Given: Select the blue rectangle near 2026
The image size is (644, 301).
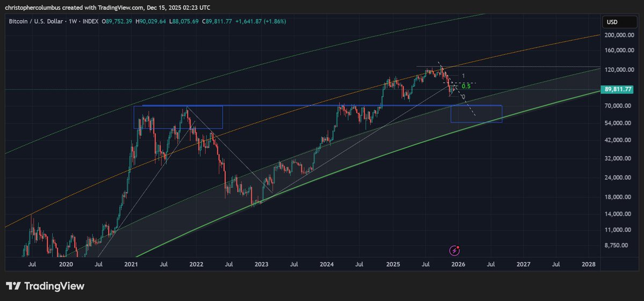Looking at the screenshot, I should (476, 114).
